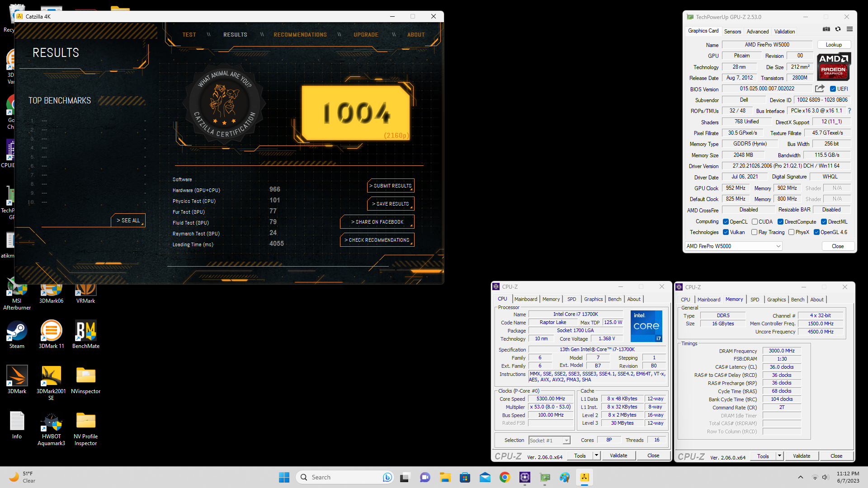Open Task View from the taskbar
Screen dimensions: 868x488
tap(405, 477)
